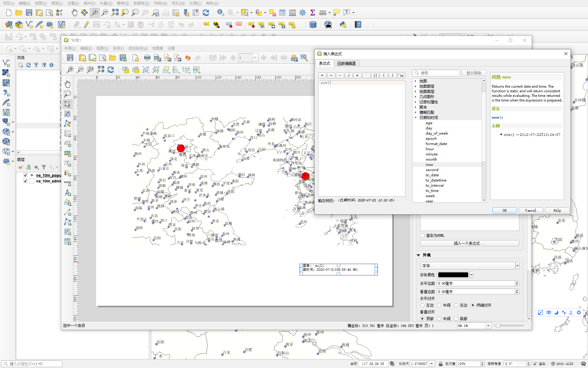Open the Statistical summary sigma icon
The height and width of the screenshot is (368, 588).
(312, 13)
